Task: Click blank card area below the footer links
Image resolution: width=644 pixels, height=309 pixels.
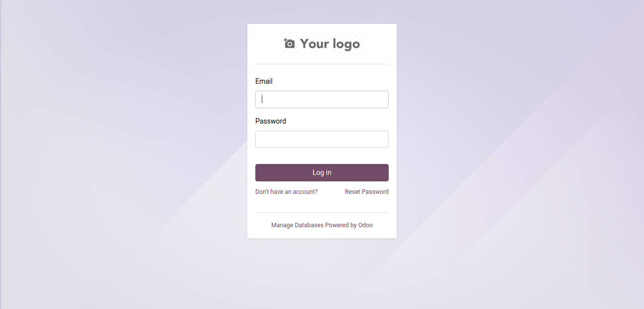Action: click(322, 234)
